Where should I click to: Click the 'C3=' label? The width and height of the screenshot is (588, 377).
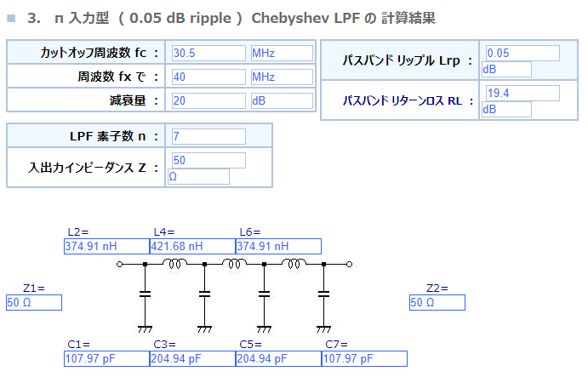coord(164,345)
